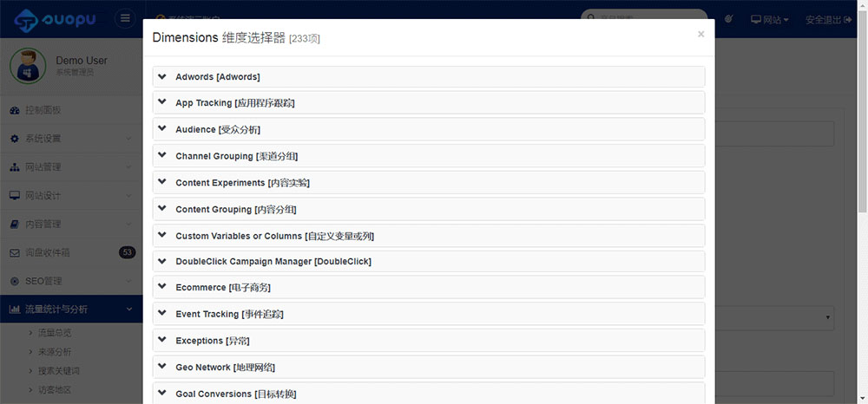The height and width of the screenshot is (404, 868).
Task: Click the 安全退出 logout link
Action: pos(830,19)
